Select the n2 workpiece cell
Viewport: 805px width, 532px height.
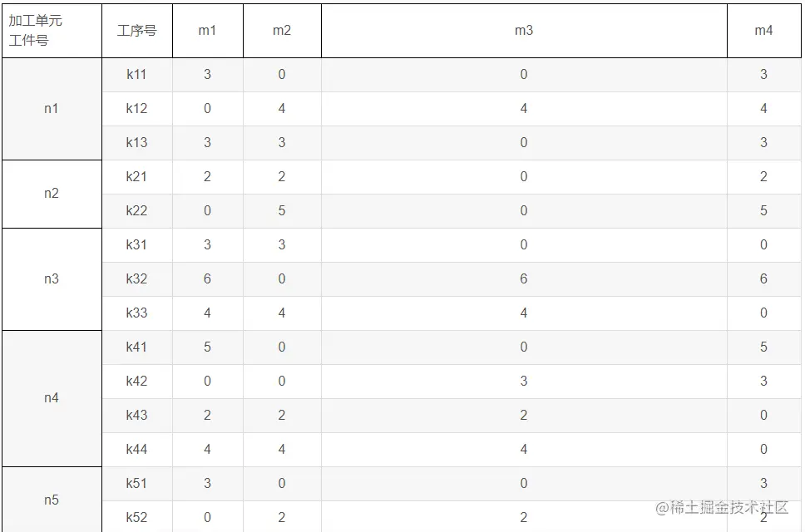(52, 194)
